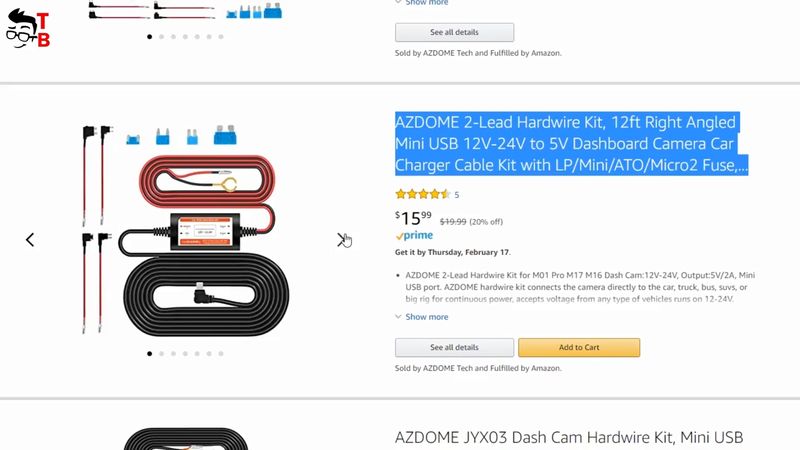Click the blue fuses thumbnail in top product
The height and width of the screenshot is (450, 800).
pyautogui.click(x=254, y=10)
